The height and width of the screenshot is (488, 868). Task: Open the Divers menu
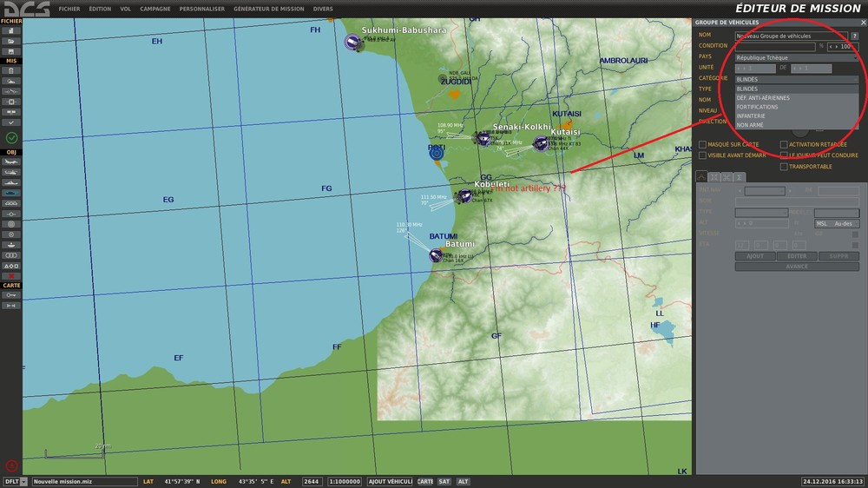click(x=323, y=9)
